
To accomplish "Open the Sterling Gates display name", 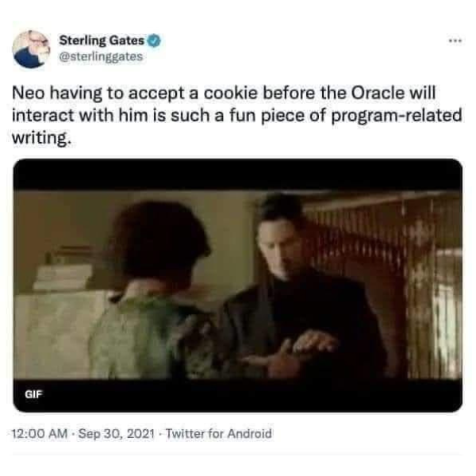I will click(102, 40).
